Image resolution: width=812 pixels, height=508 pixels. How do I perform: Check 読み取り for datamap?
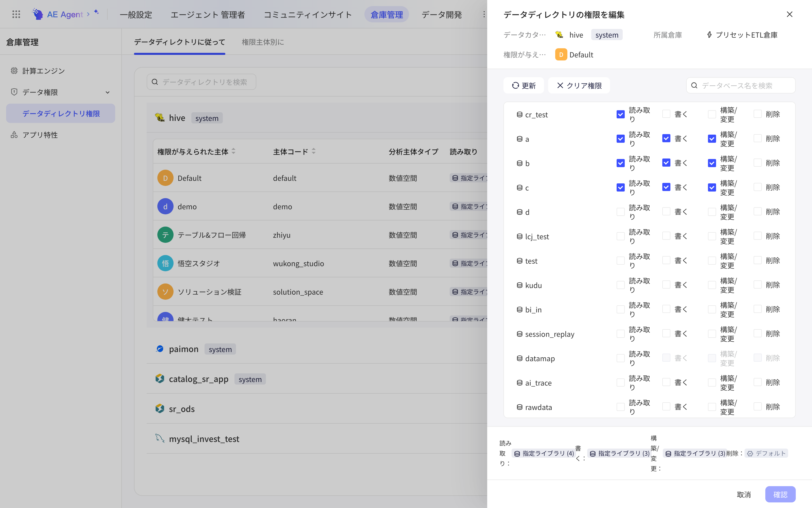click(x=620, y=358)
